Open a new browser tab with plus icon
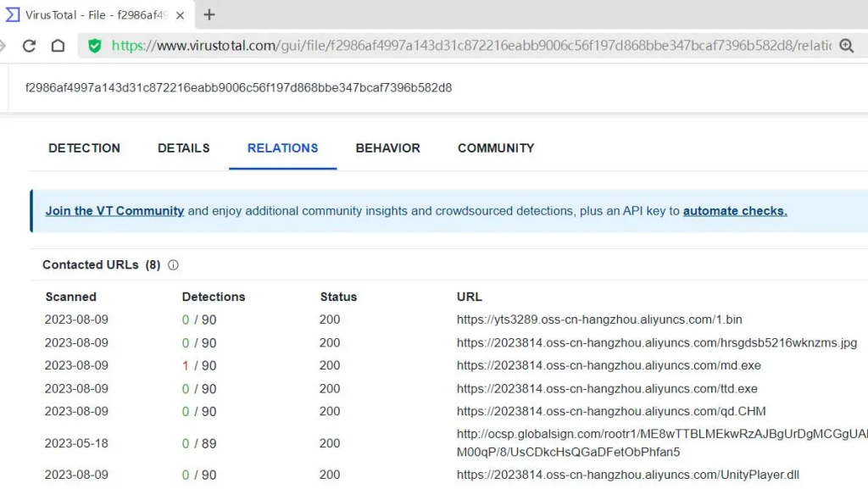868x489 pixels. point(209,14)
